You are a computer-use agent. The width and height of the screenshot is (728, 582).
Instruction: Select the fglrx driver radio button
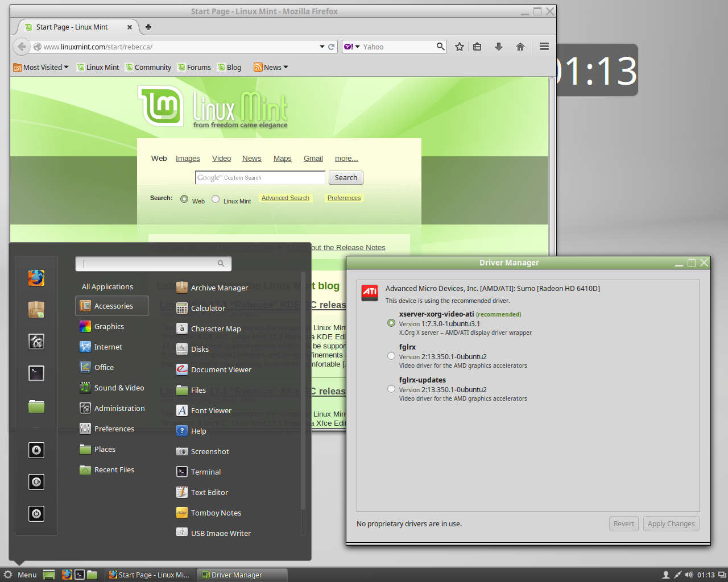click(391, 356)
